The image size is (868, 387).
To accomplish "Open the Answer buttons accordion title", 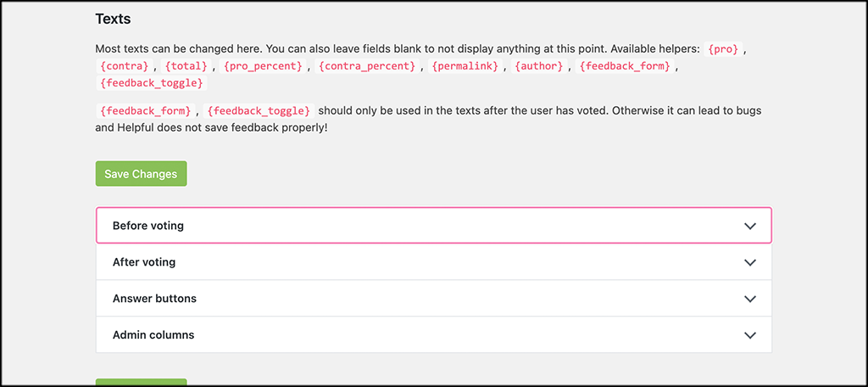I will [x=154, y=298].
